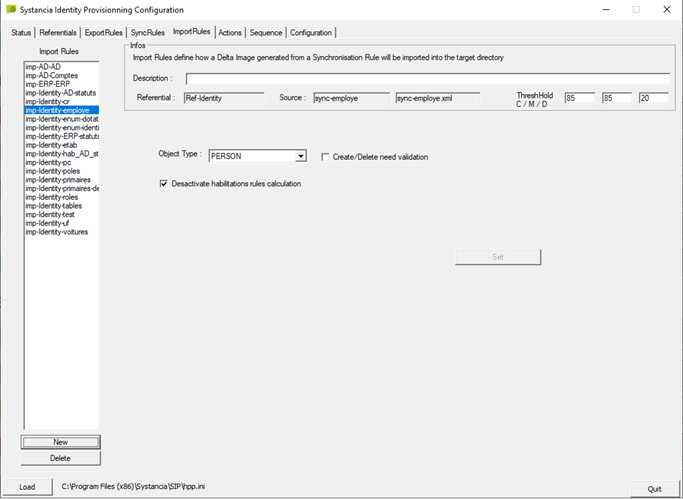Switch to the Status tab
Screen dimensions: 683x499
21,33
